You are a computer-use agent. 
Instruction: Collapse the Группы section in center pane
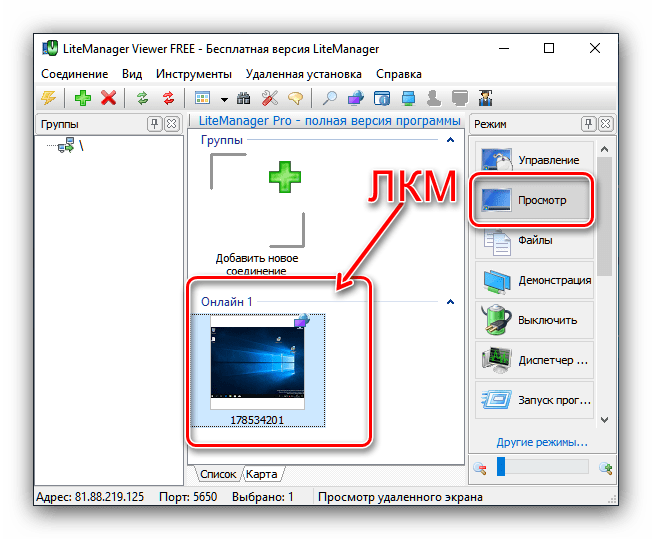[450, 141]
